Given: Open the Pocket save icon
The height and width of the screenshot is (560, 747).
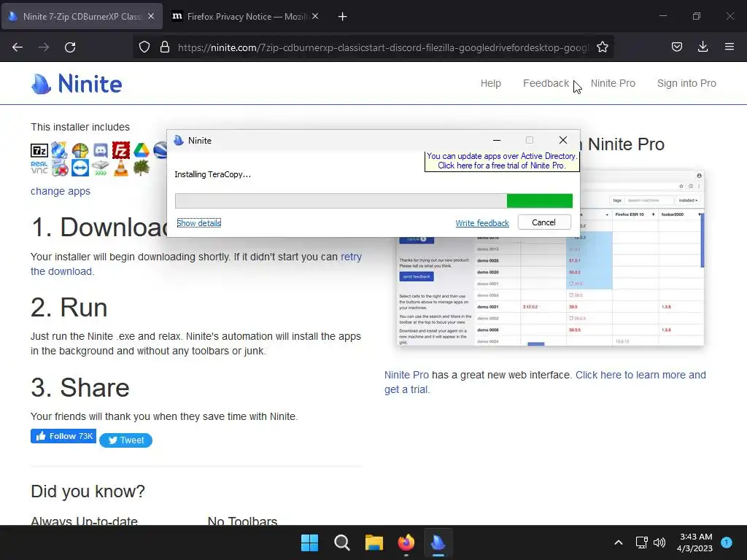Looking at the screenshot, I should pos(677,47).
